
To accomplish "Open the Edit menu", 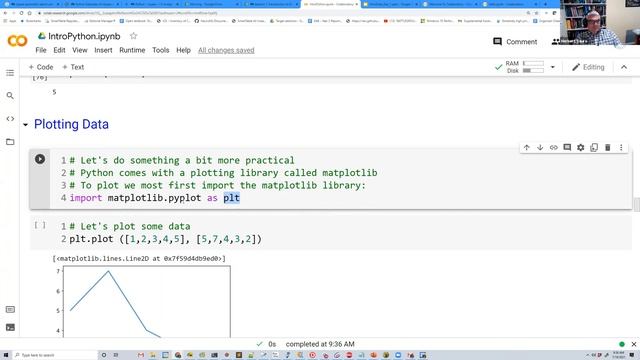I will click(59, 50).
